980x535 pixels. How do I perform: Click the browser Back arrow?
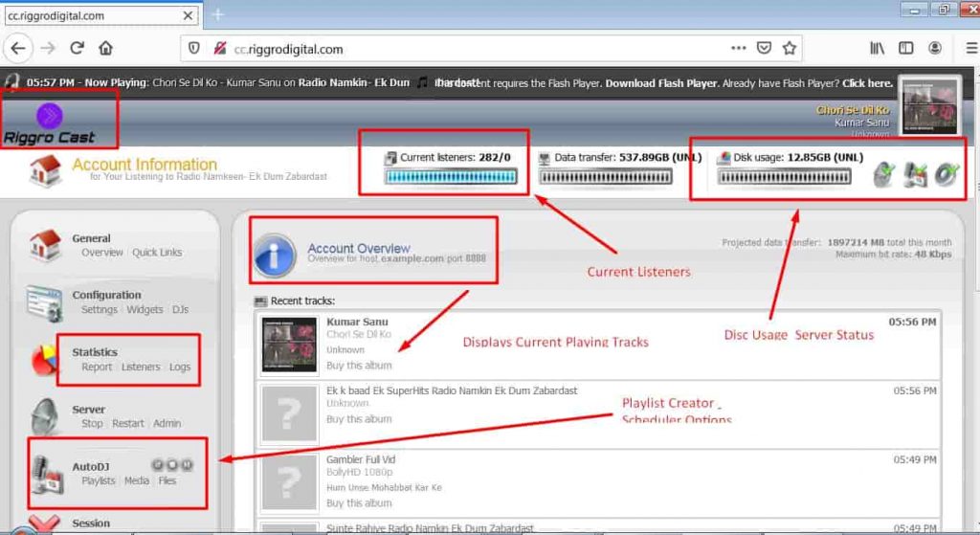18,48
